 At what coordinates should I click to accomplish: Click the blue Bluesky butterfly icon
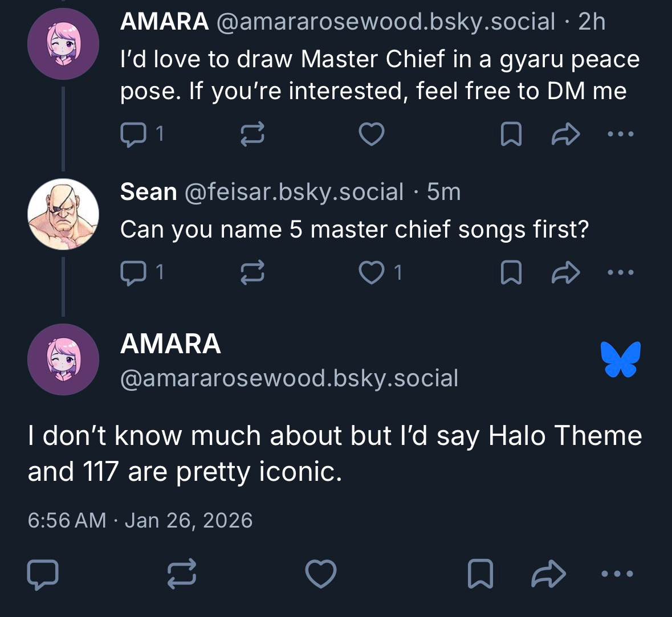[x=620, y=359]
